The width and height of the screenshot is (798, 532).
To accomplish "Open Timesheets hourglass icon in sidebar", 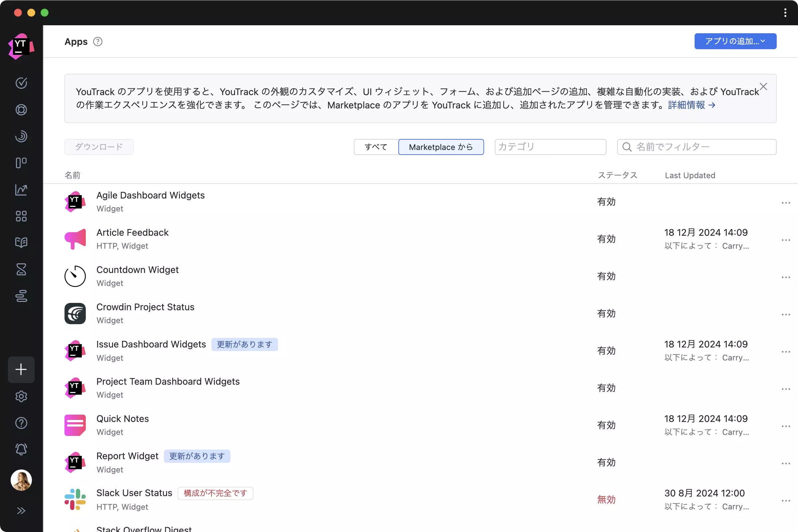I will tap(21, 269).
